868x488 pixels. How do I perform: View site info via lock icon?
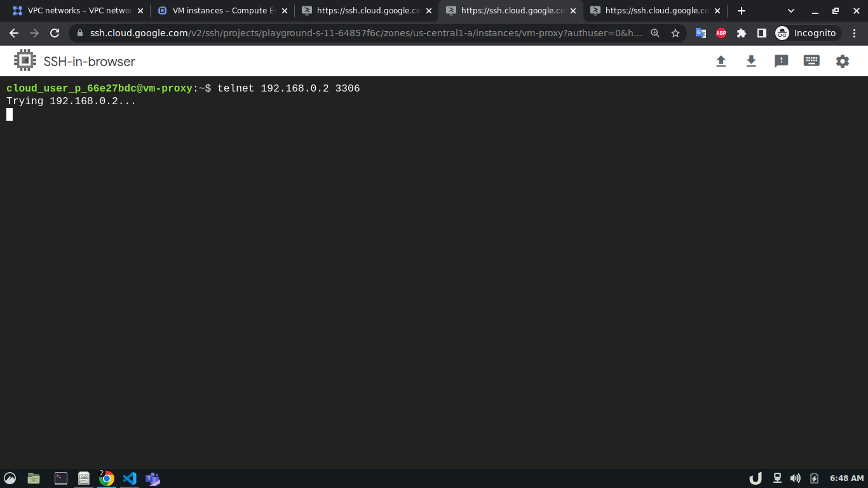point(79,33)
